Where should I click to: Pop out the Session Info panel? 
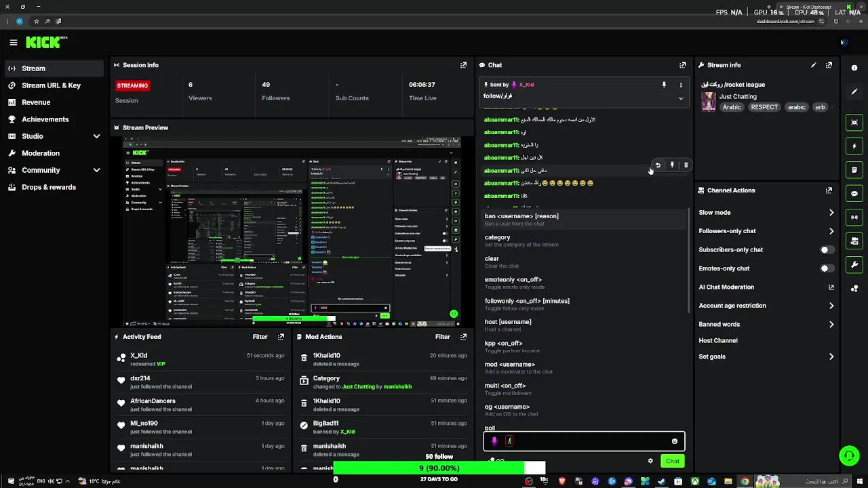(463, 65)
